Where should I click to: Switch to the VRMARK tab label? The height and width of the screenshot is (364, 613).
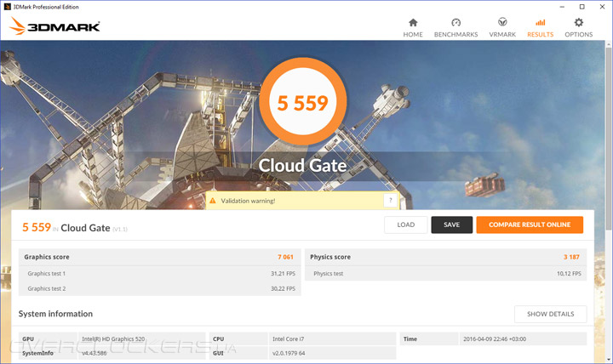502,34
